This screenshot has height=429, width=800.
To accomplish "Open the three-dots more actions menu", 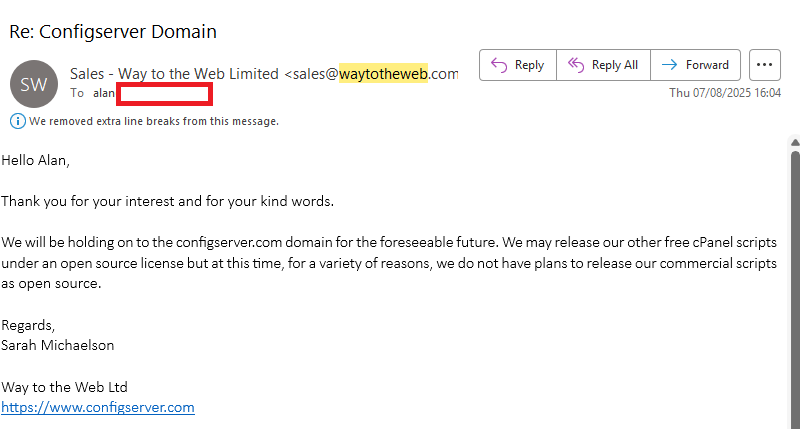I will click(764, 65).
